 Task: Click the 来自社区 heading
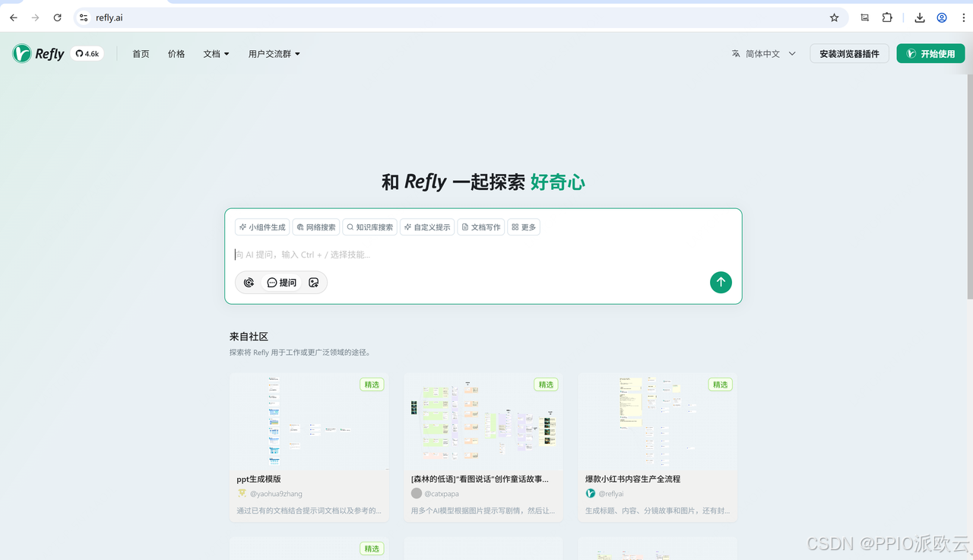pos(249,337)
